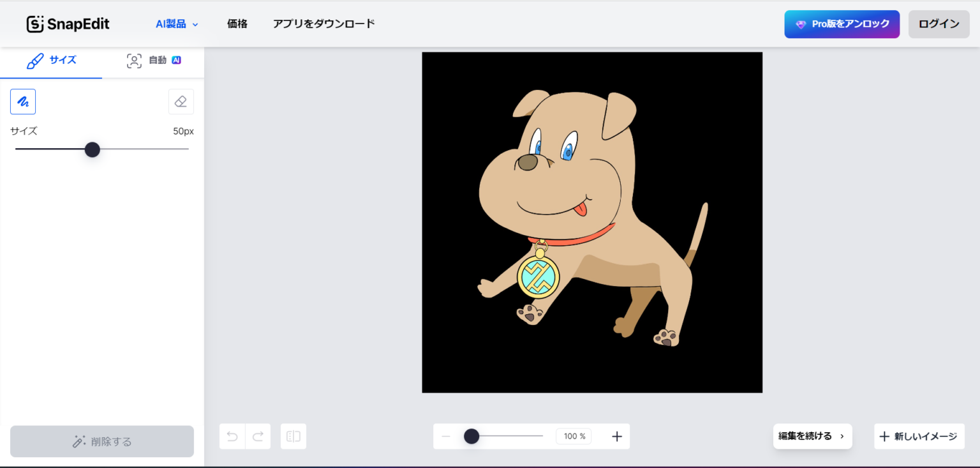Undo the last edit action
This screenshot has width=980, height=468.
[x=232, y=436]
